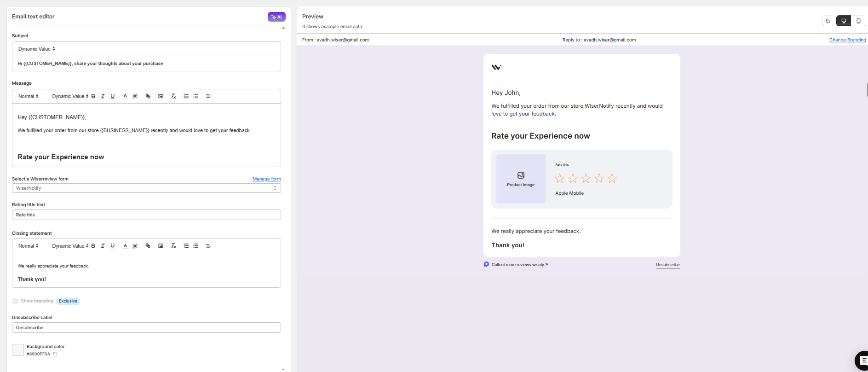Insert an image in Closing statement toolbar
This screenshot has height=372, width=868.
tap(161, 246)
